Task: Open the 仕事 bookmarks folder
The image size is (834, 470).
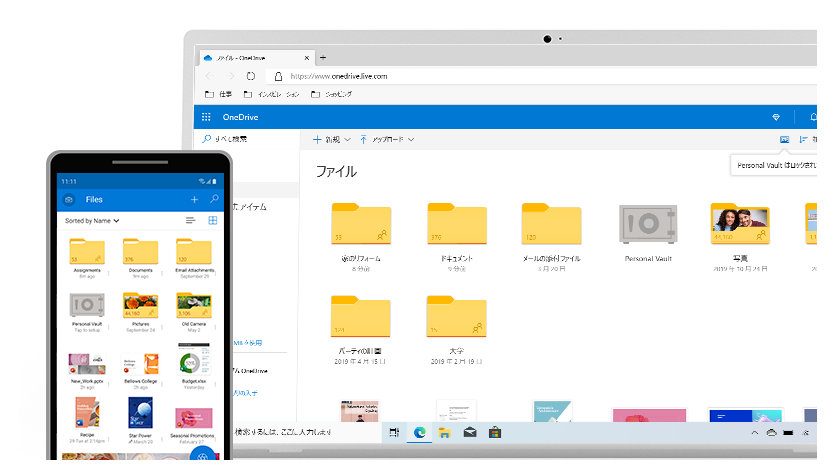Action: click(218, 94)
